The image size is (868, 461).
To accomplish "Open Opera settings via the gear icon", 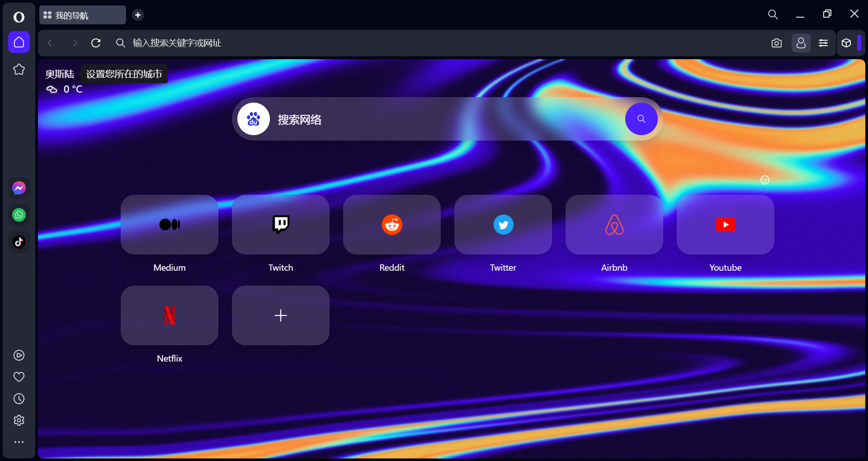I will click(x=19, y=420).
